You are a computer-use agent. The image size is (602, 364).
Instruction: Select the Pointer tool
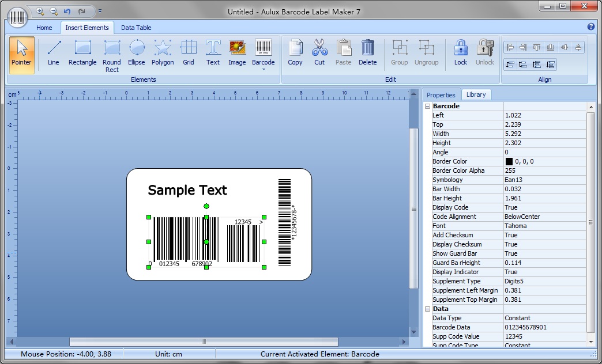click(x=21, y=55)
